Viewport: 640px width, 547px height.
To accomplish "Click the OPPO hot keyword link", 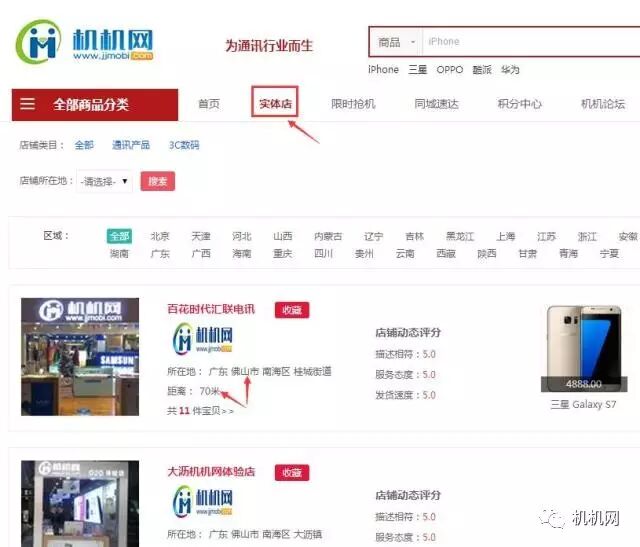I will pyautogui.click(x=450, y=70).
